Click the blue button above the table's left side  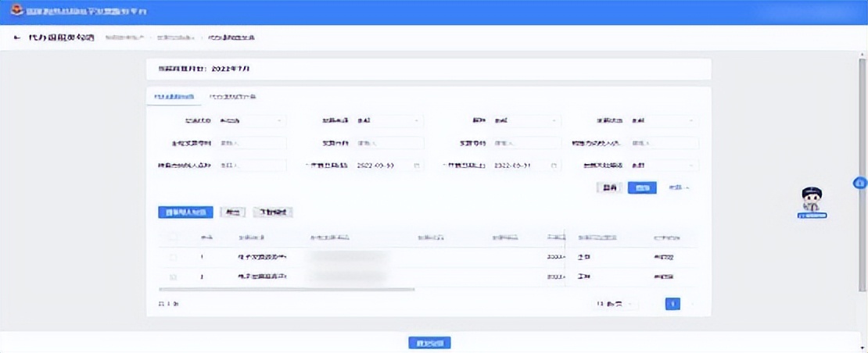(185, 212)
